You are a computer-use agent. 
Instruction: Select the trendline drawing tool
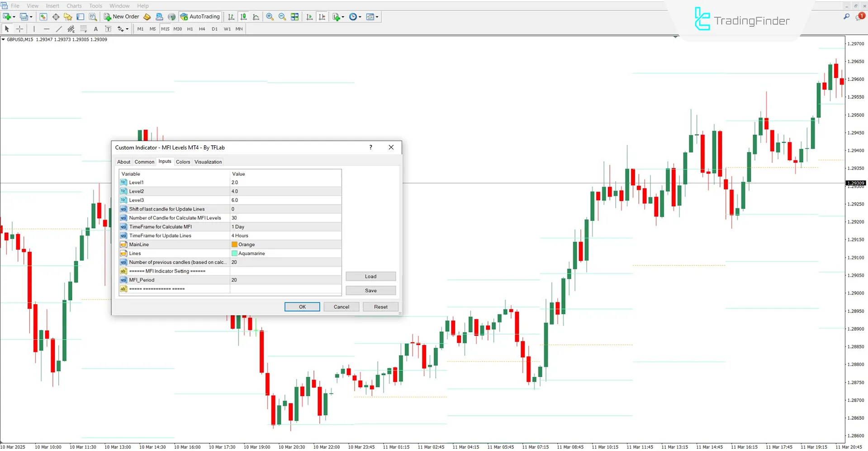59,29
